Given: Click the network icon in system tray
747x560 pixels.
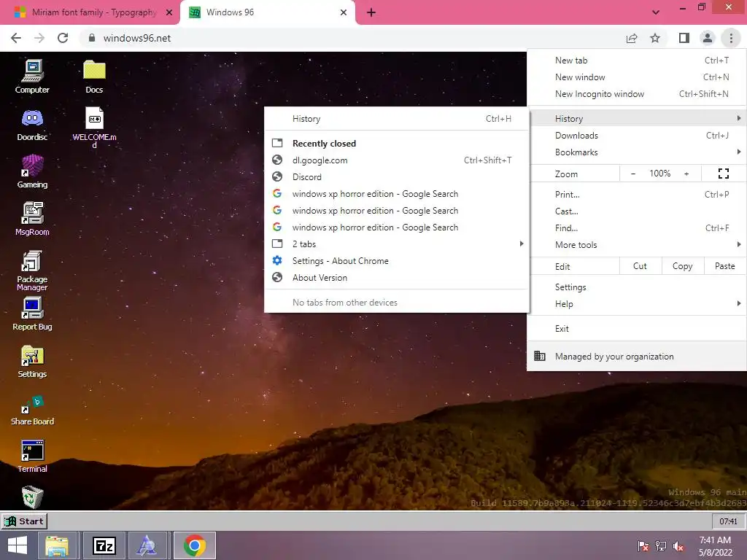Looking at the screenshot, I should coord(661,545).
